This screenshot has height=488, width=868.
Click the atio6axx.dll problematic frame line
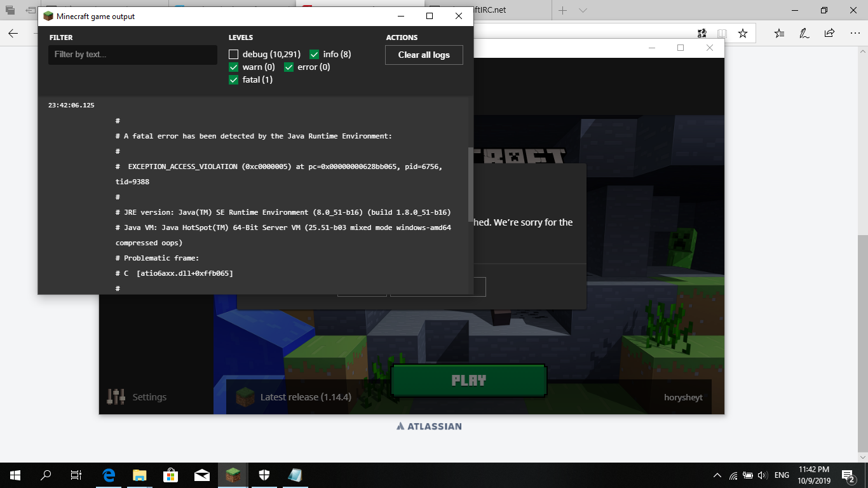(174, 273)
